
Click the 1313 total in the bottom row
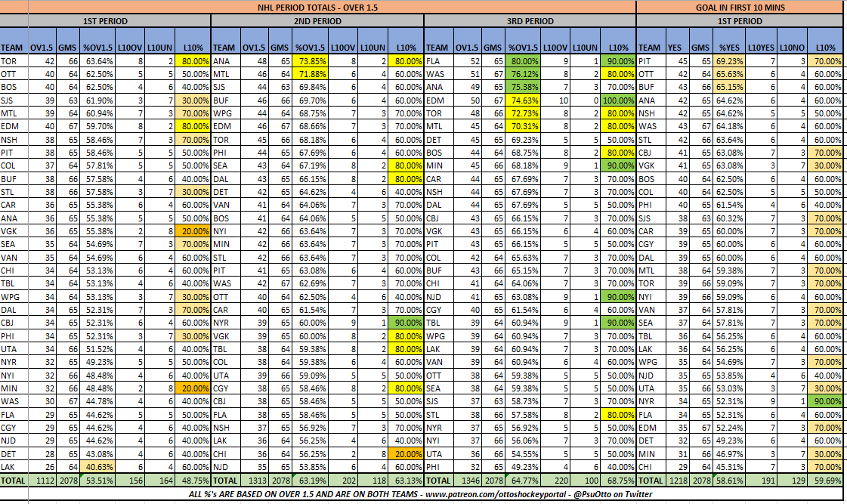pyautogui.click(x=254, y=481)
